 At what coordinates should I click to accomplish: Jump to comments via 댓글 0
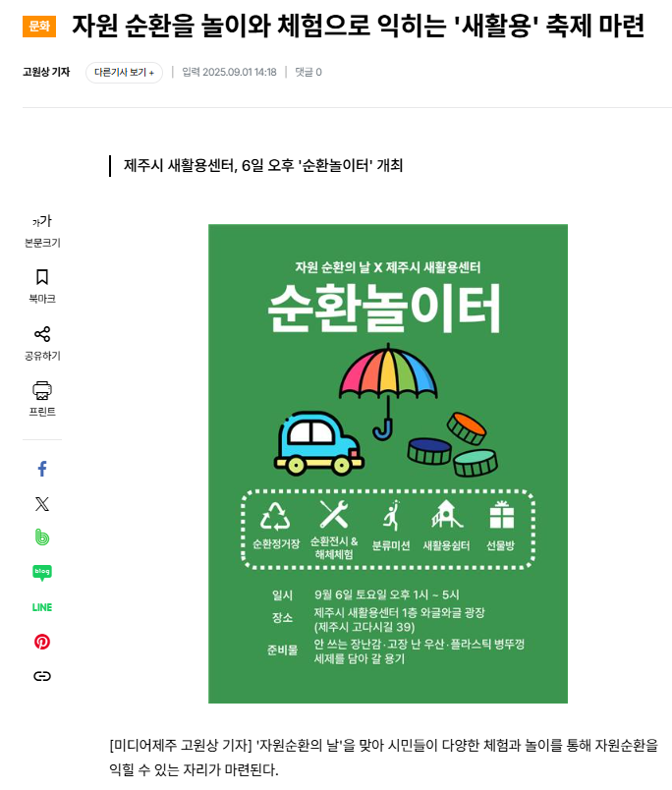308,72
